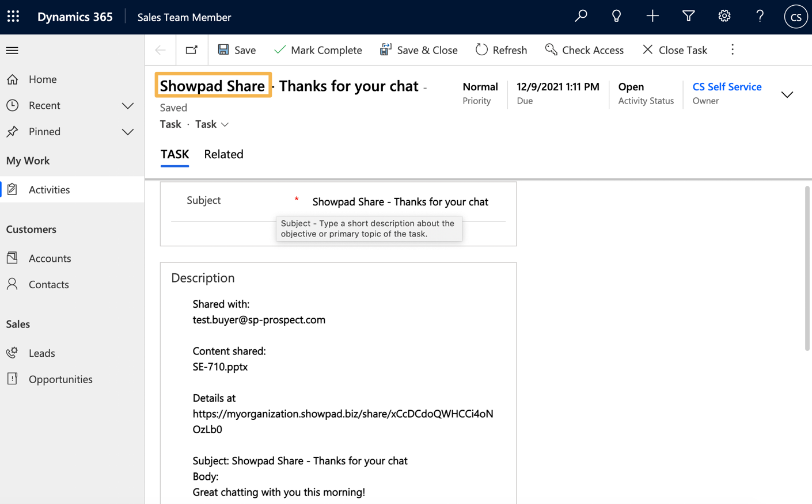Click the Mark Complete command
The image size is (812, 504).
coord(318,50)
